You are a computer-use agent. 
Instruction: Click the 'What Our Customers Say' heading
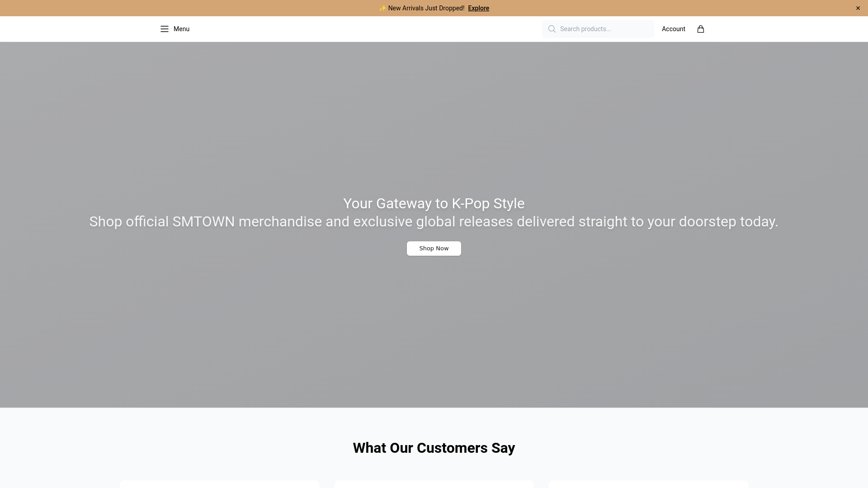coord(434,448)
